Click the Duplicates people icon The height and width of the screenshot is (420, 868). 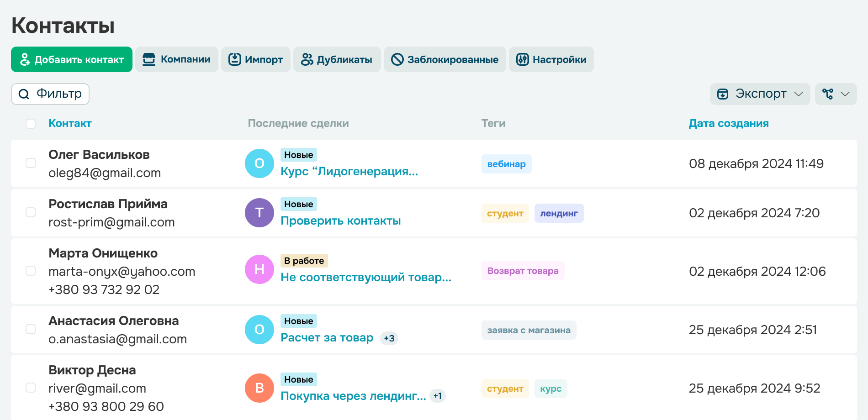pyautogui.click(x=307, y=59)
